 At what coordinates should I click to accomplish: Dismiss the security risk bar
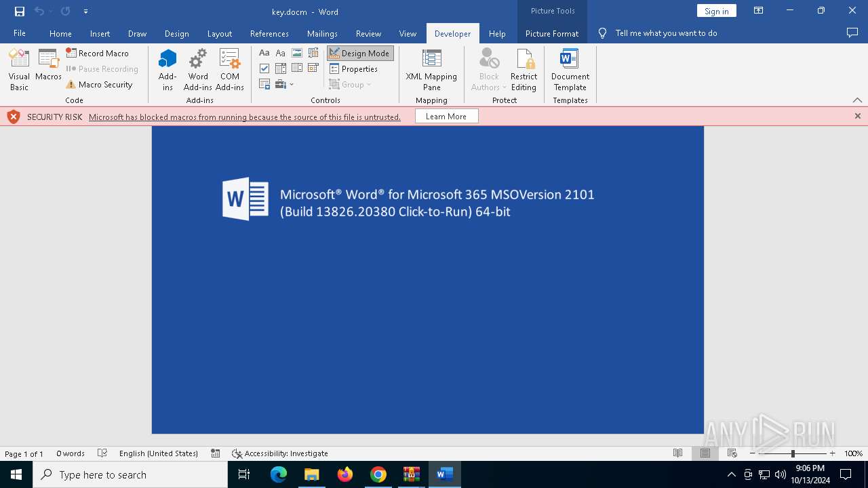pos(857,117)
